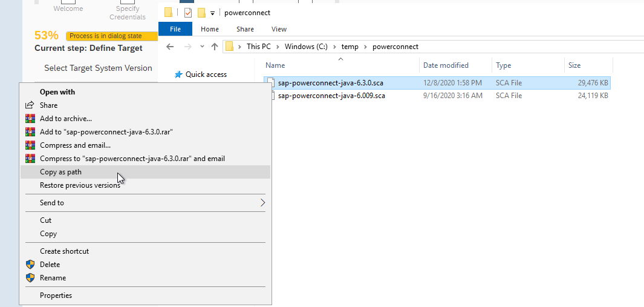This screenshot has height=307, width=644.
Task: Click the shield icon next to Rename
Action: [x=30, y=278]
